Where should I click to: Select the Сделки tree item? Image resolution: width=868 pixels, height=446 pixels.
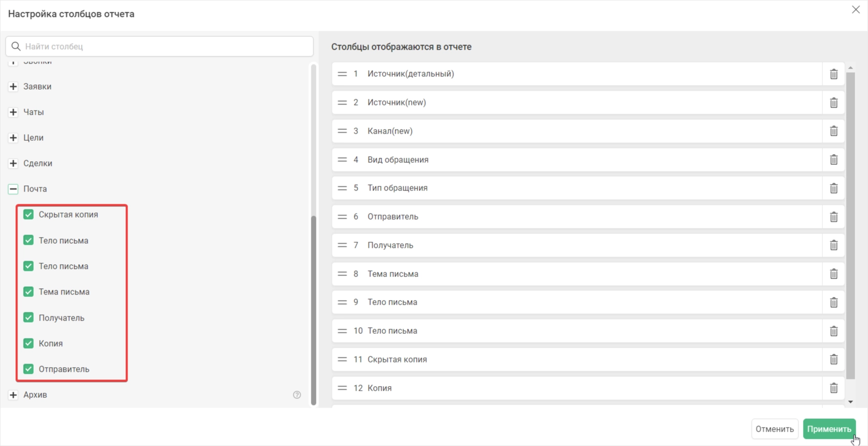pos(38,163)
